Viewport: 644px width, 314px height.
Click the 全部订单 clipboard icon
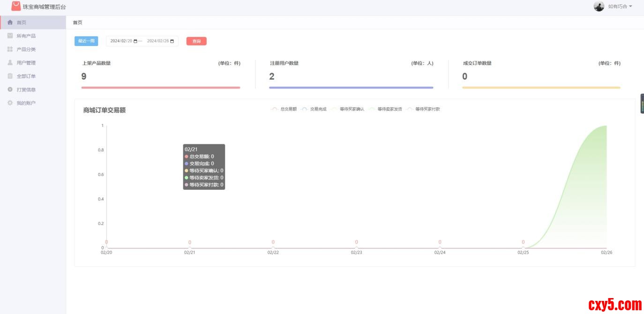tap(10, 76)
